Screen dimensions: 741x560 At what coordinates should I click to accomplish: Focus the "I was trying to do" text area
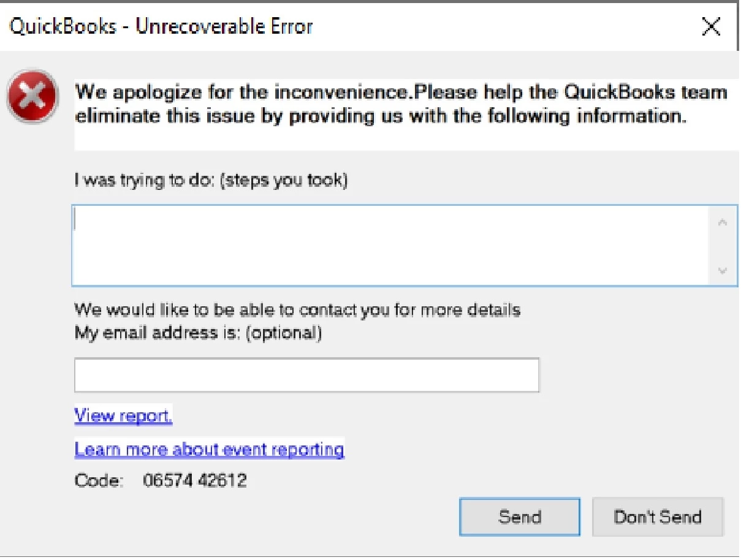click(390, 246)
